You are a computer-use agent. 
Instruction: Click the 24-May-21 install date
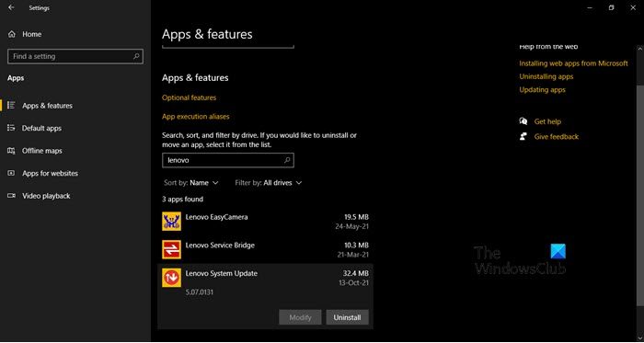[x=352, y=226]
